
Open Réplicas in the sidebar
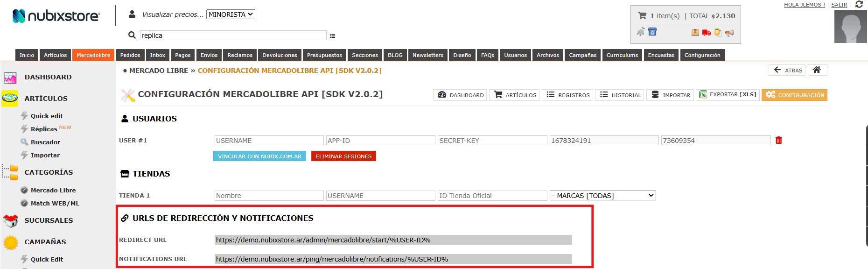[44, 129]
